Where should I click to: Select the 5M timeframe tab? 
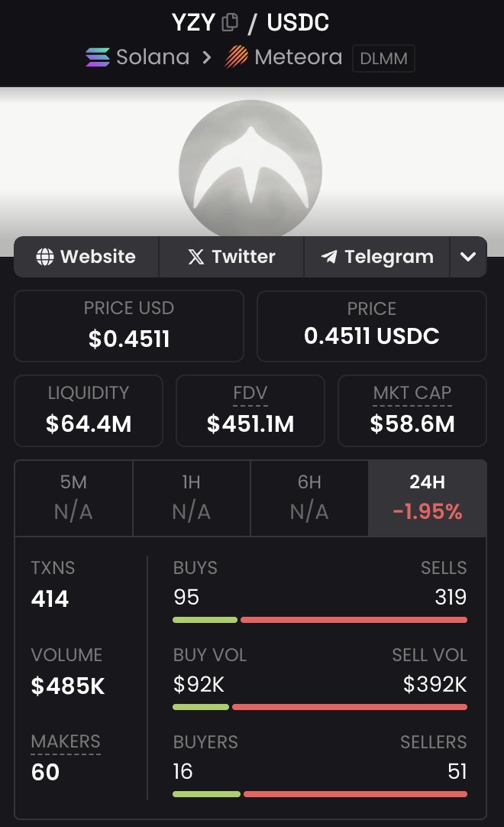pos(74,498)
